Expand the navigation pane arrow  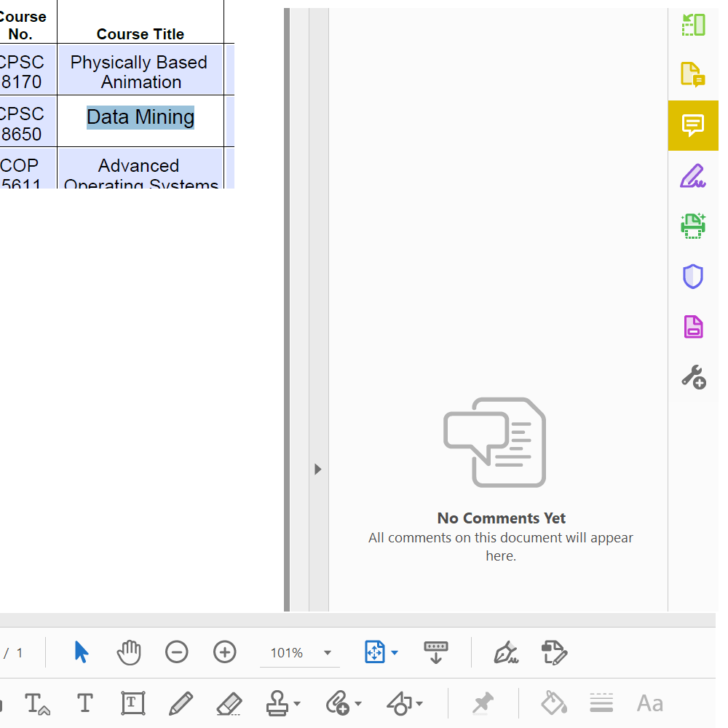tap(317, 469)
